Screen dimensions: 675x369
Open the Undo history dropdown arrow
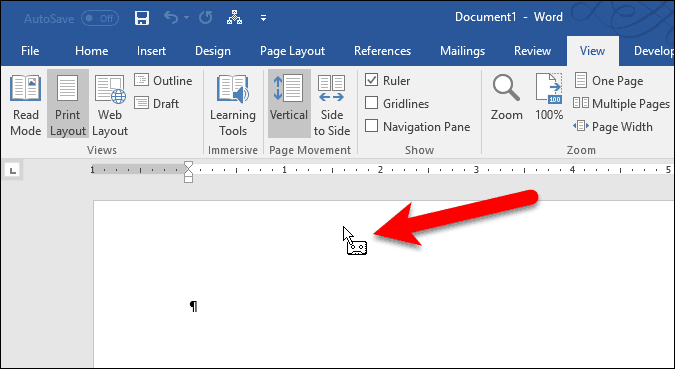click(x=186, y=18)
